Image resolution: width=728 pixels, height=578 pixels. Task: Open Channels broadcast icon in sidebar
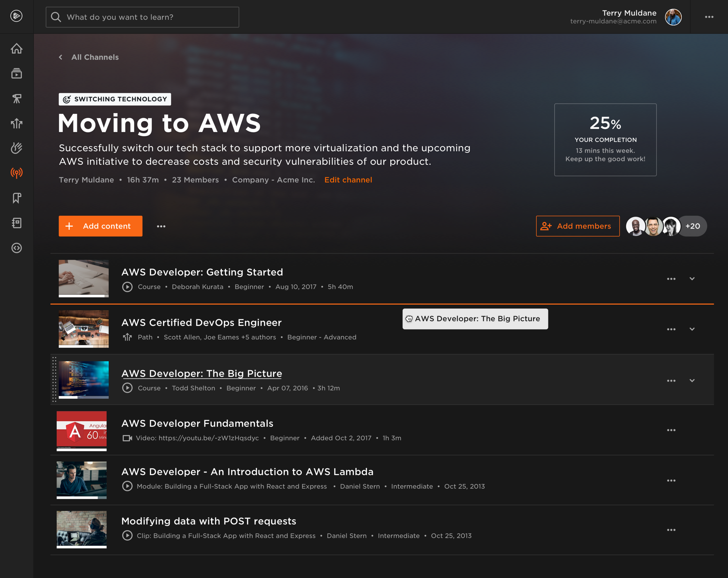[17, 173]
